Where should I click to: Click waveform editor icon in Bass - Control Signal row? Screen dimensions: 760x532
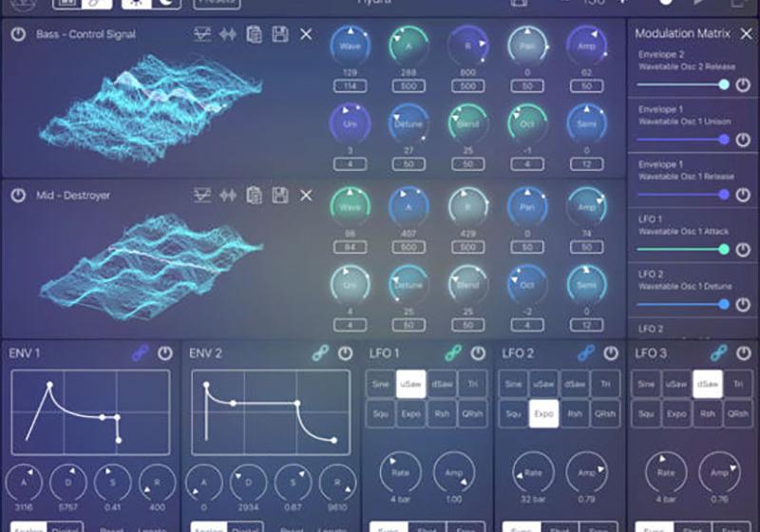coord(228,34)
